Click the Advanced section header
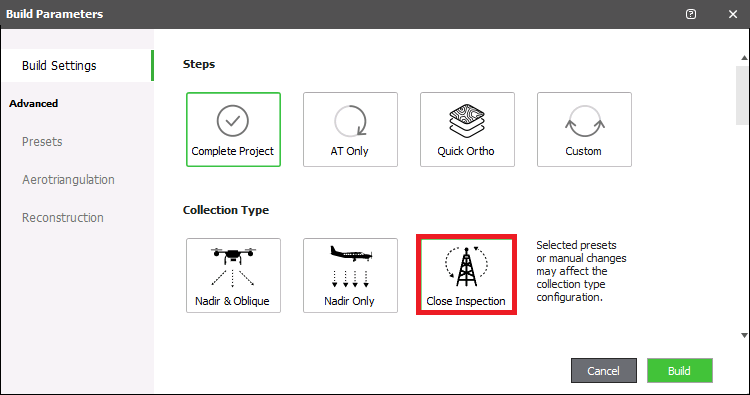This screenshot has height=395, width=750. point(33,103)
